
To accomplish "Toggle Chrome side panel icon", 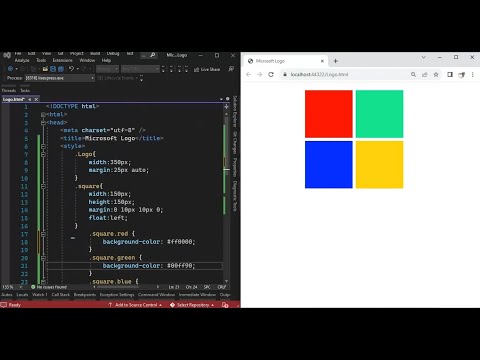I will pos(450,75).
